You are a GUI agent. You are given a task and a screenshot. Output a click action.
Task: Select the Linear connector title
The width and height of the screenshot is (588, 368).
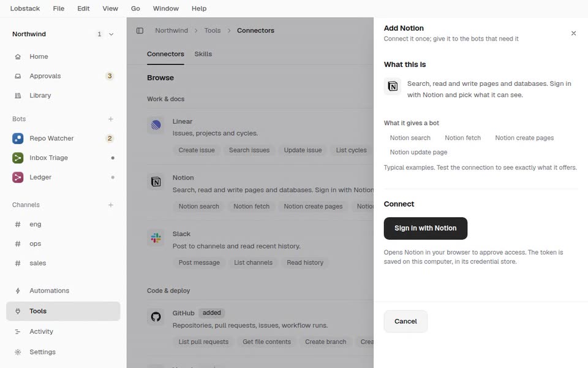pos(183,121)
